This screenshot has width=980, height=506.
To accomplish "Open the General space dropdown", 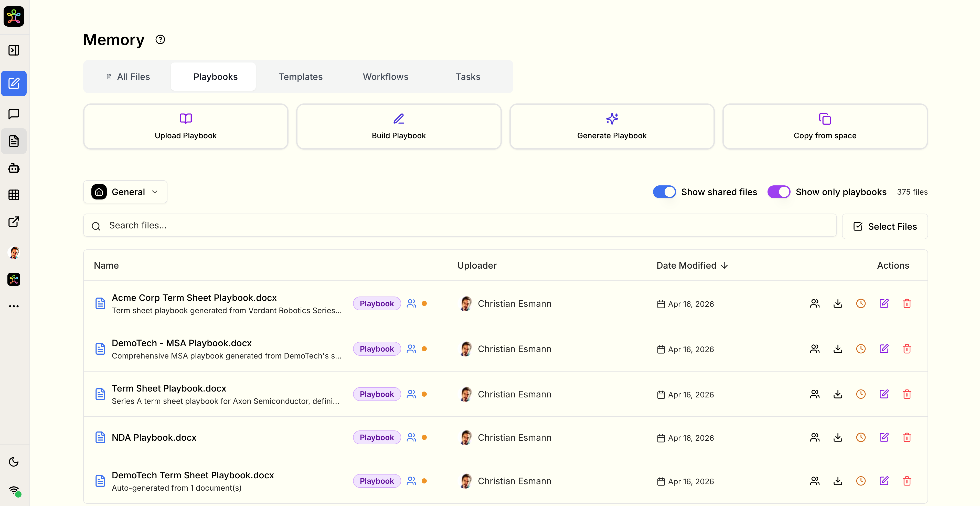I will (125, 192).
